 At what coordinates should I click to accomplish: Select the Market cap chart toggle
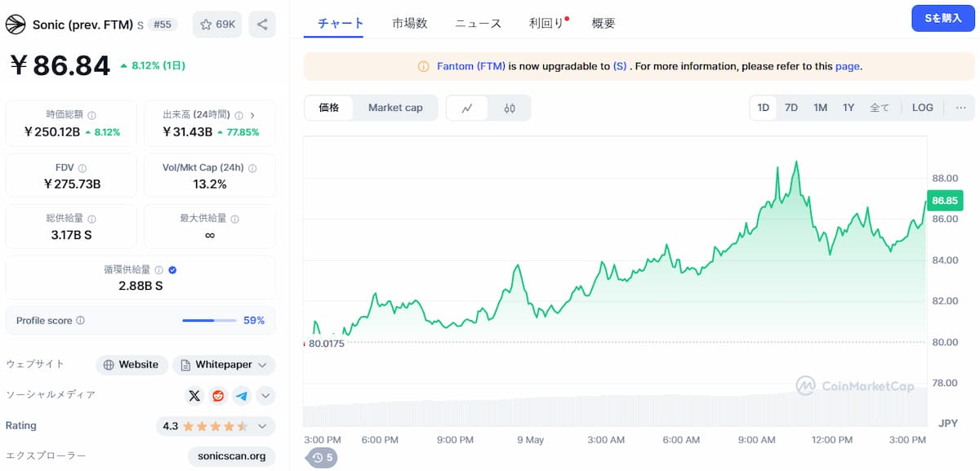click(395, 108)
